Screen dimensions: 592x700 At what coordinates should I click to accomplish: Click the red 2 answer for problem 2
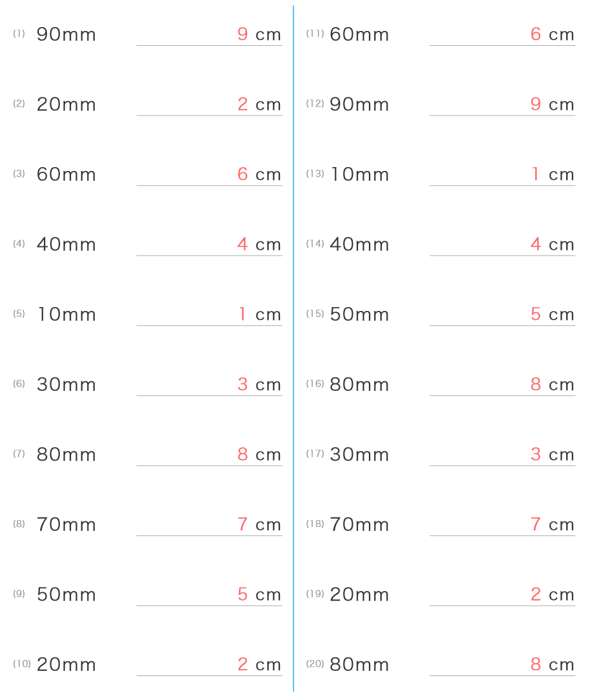(x=242, y=104)
